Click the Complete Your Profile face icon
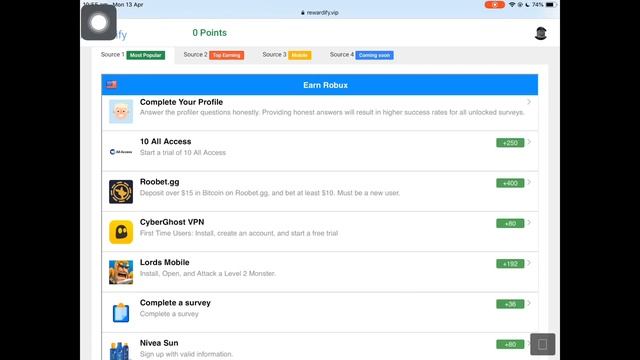This screenshot has height=360, width=640. tap(121, 111)
